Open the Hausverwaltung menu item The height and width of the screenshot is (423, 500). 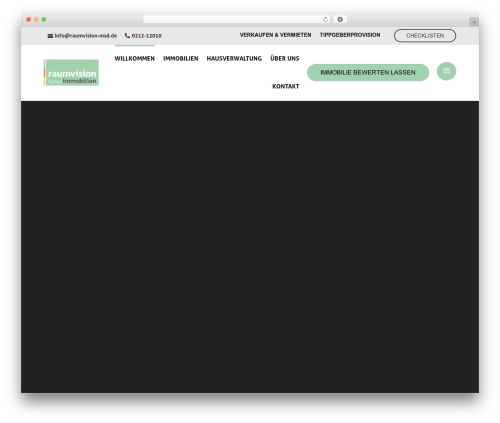234,58
